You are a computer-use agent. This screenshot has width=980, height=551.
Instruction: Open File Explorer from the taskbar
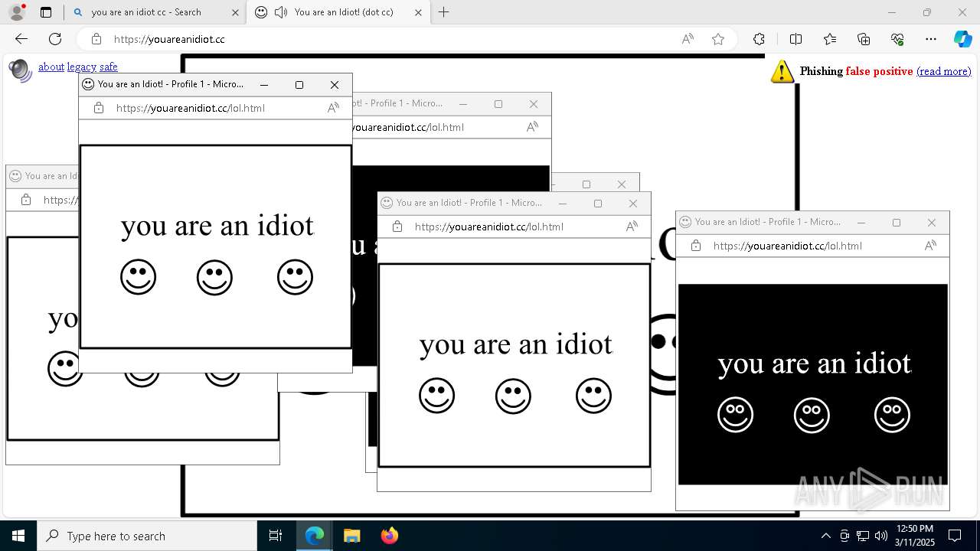coord(351,536)
